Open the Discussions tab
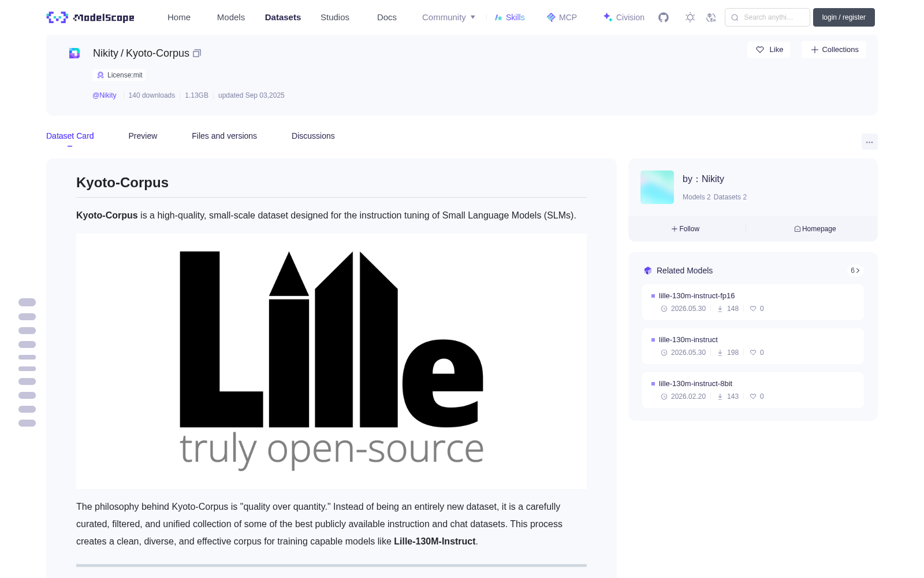924x578 pixels. click(x=313, y=136)
